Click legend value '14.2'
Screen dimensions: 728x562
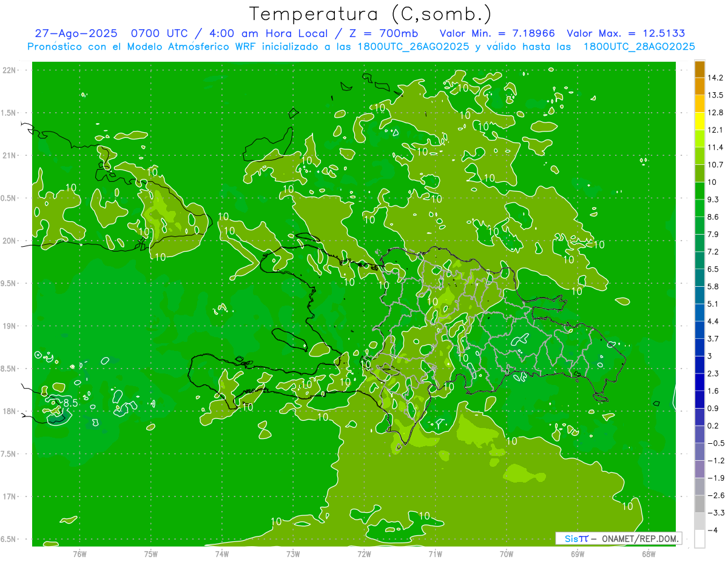pos(715,78)
